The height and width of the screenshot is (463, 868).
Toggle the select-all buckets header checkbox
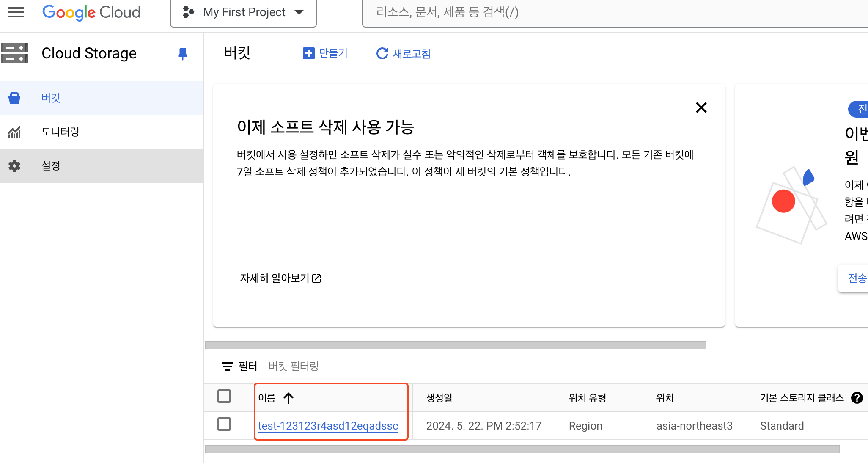[224, 397]
